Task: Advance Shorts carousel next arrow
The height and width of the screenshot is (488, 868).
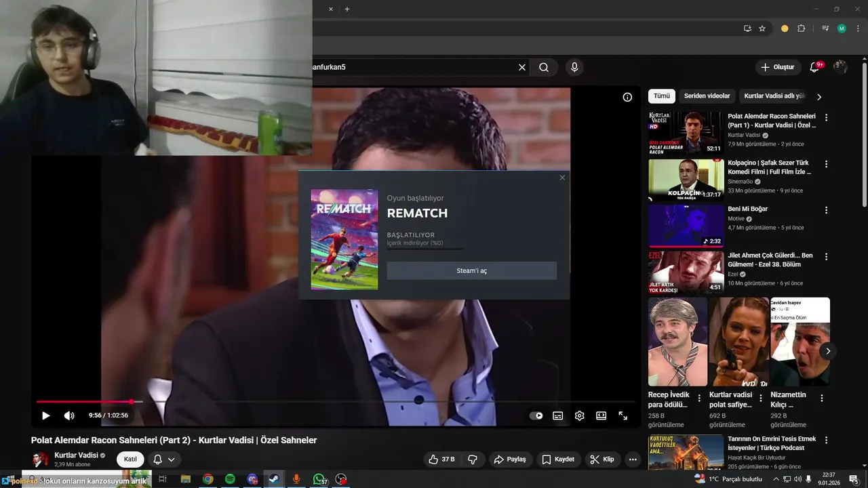Action: click(827, 351)
